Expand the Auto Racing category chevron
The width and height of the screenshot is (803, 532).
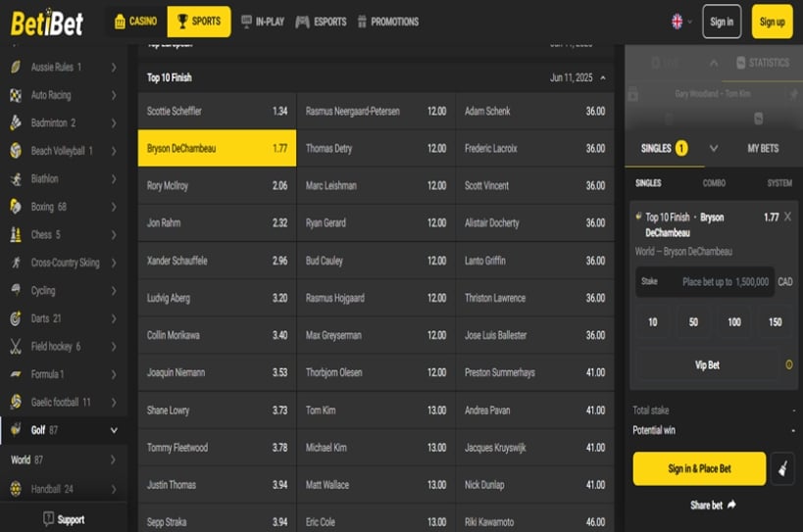pos(114,95)
